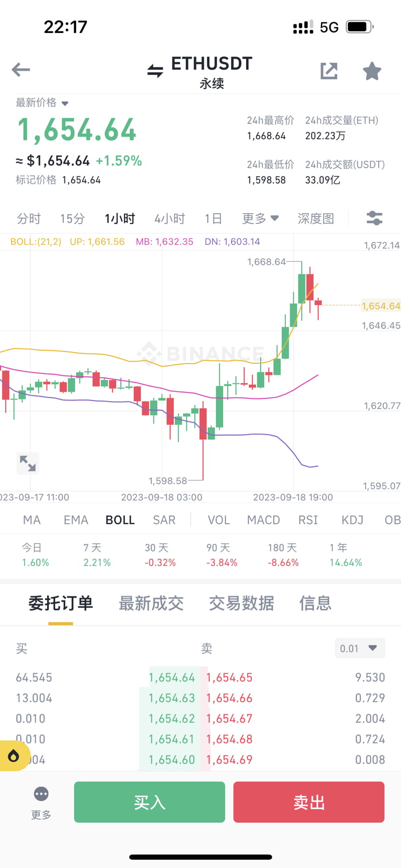401x868 pixels.
Task: Tap bid price 1,654.64 in order book
Action: coord(172,678)
